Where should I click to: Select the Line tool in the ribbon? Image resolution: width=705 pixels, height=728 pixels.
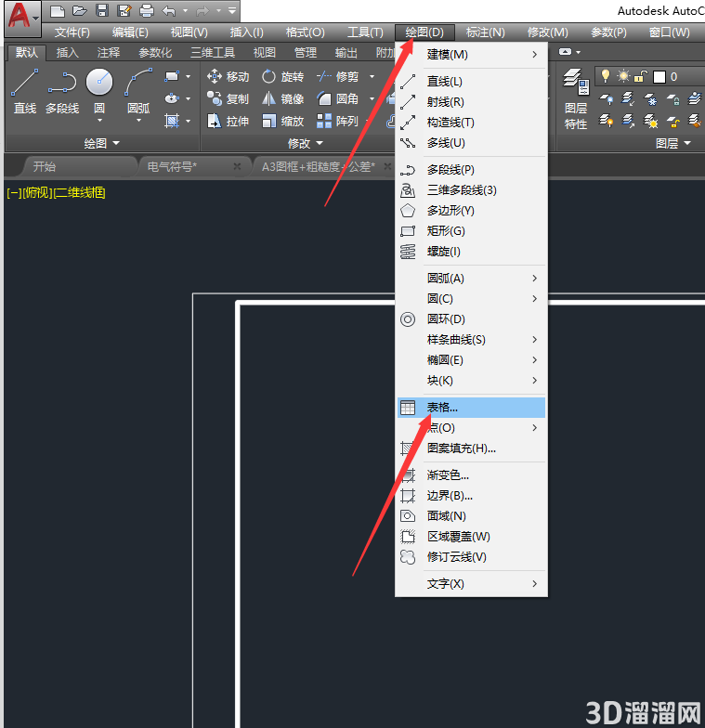click(24, 93)
